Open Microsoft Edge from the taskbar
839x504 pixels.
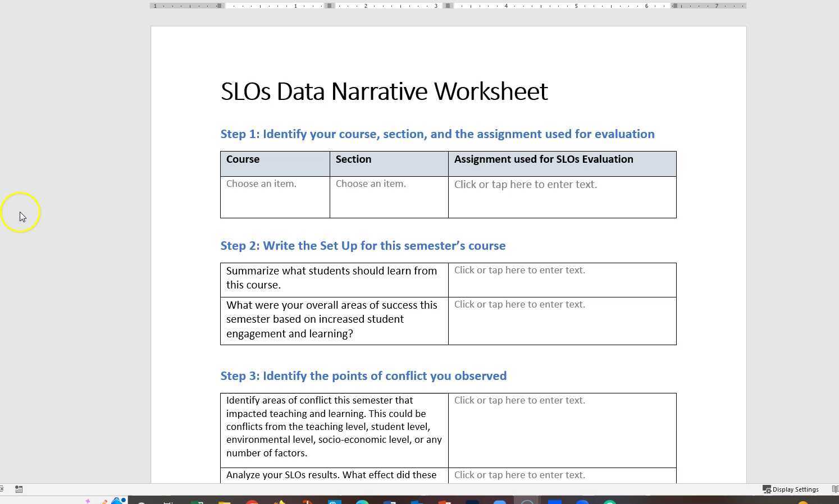(362, 500)
